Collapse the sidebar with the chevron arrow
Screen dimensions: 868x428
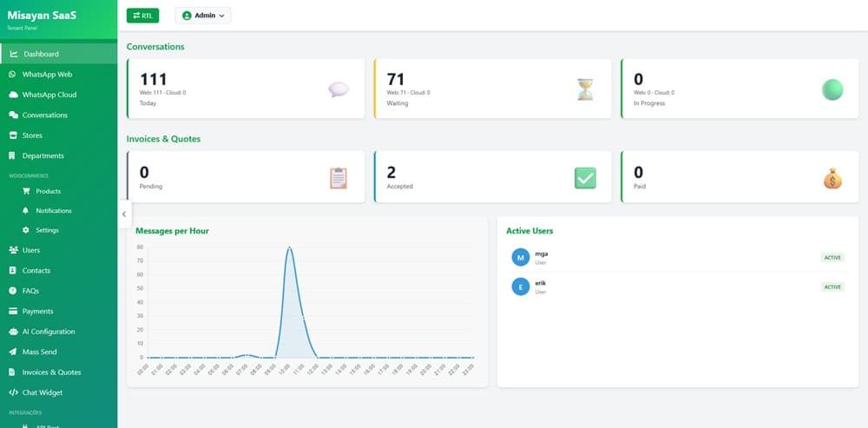tap(124, 214)
